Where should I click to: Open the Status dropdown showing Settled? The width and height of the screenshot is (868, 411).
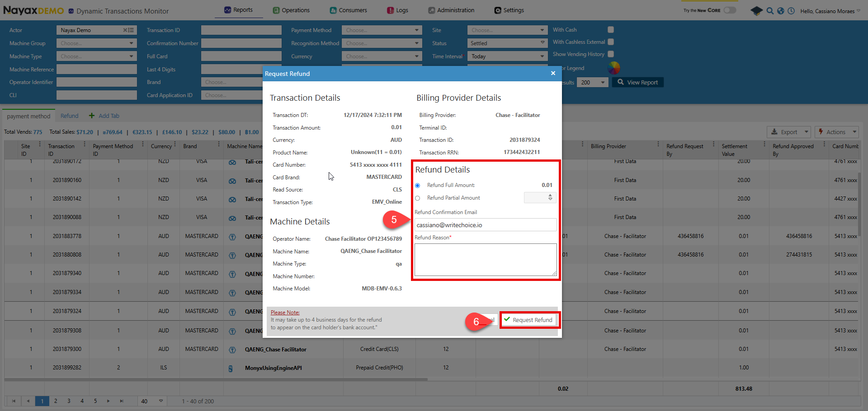508,43
